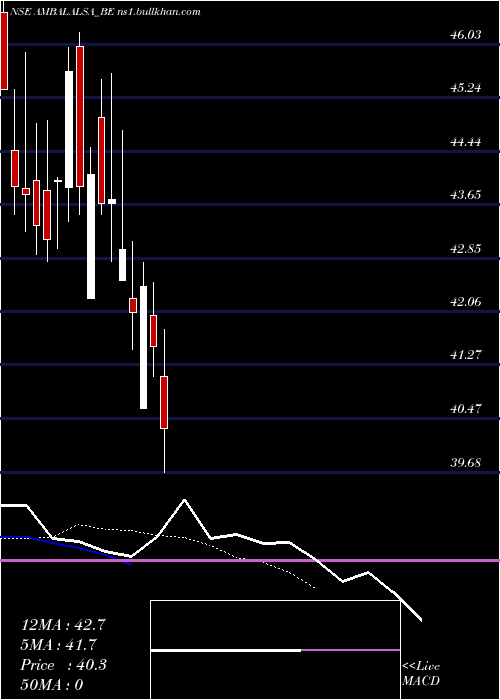This screenshot has height=700, width=500.
Task: Click the 5MA : 41.7 readout
Action: click(x=59, y=645)
